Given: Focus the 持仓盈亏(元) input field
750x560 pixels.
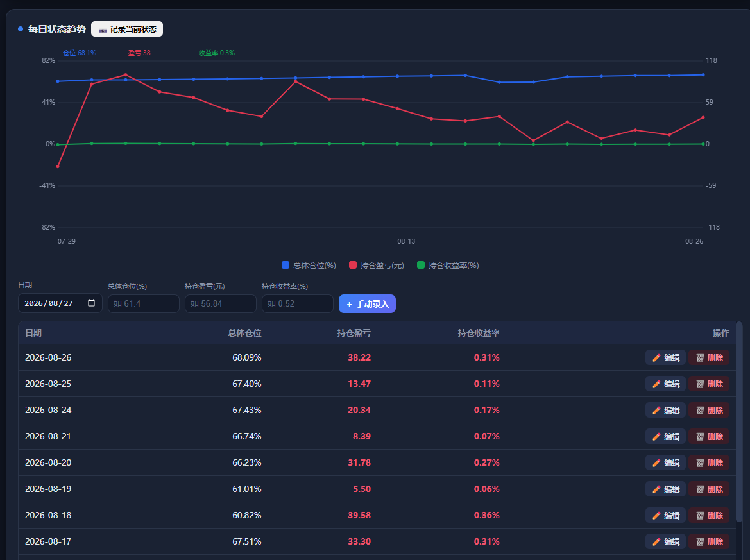Looking at the screenshot, I should click(x=221, y=303).
